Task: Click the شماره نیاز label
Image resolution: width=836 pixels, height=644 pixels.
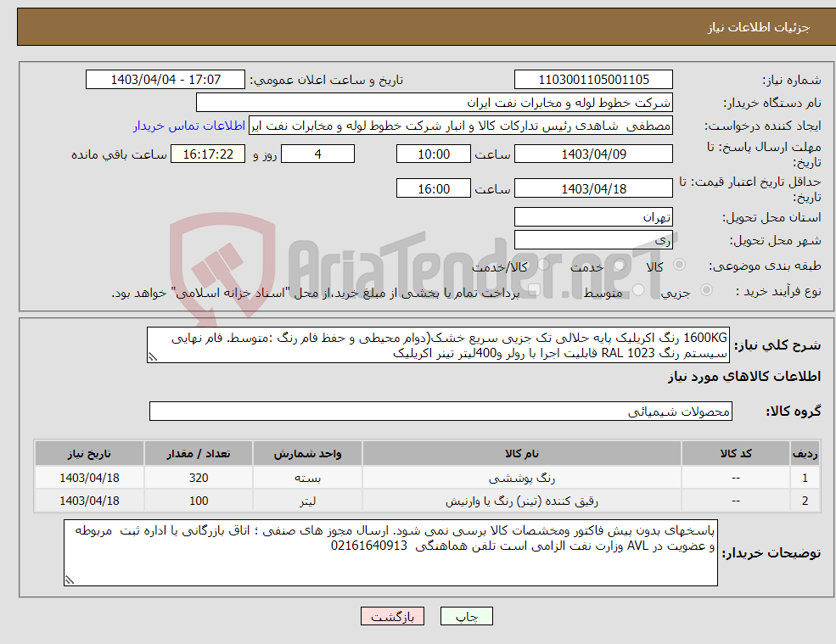Action: (x=791, y=80)
